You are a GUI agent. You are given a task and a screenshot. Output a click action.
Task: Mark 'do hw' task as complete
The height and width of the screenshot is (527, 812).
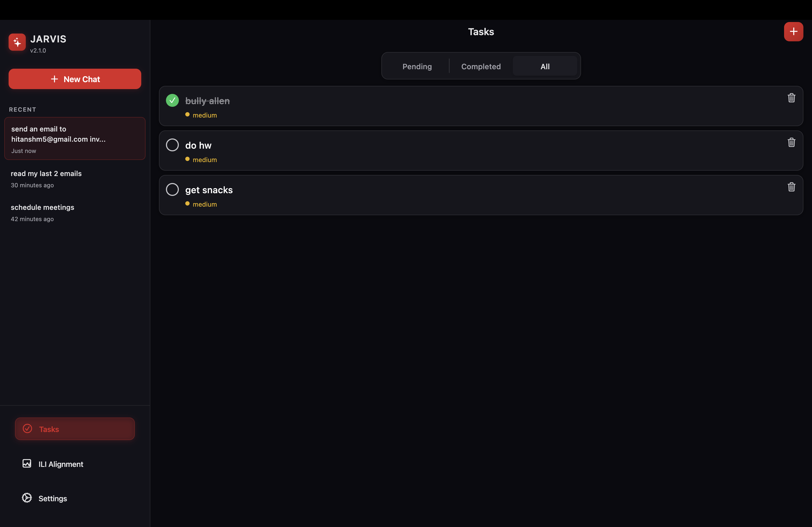[172, 145]
